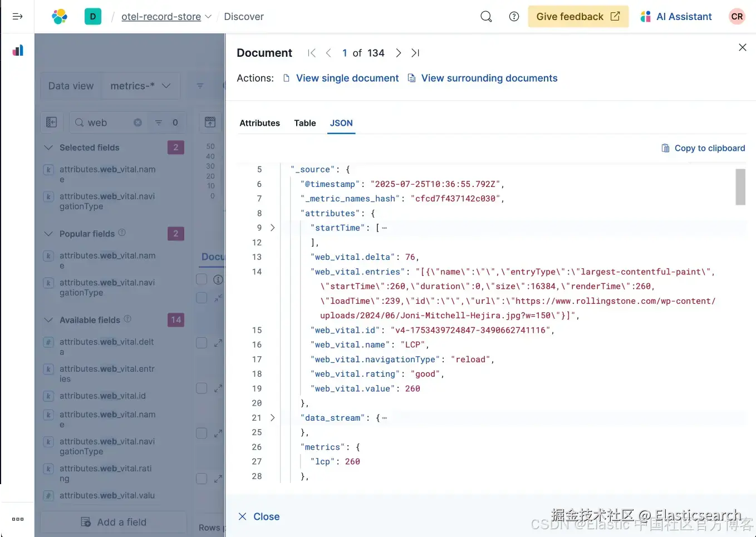Viewport: 756px width, 537px height.
Task: Switch to the Attributes tab
Action: click(259, 123)
